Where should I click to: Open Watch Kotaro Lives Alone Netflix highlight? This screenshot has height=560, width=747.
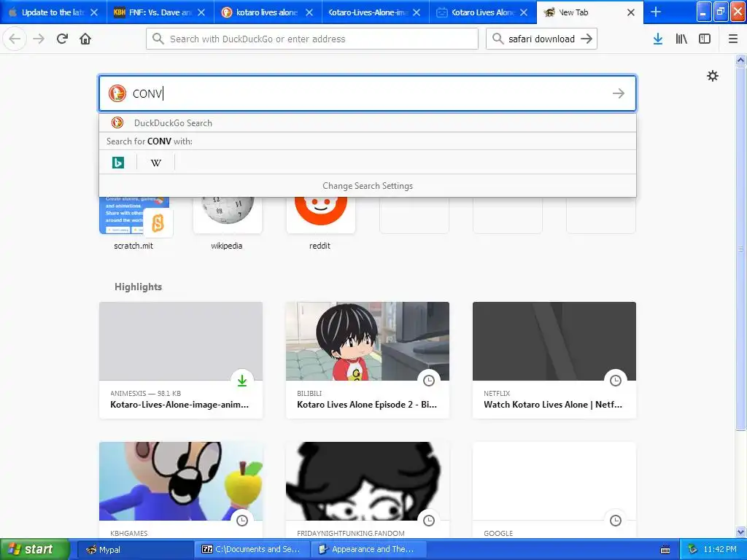point(554,360)
